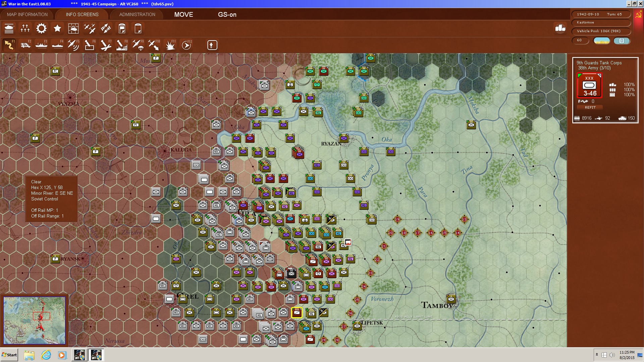Click the Ryazan city unit counter
The height and width of the screenshot is (362, 644).
click(x=344, y=138)
